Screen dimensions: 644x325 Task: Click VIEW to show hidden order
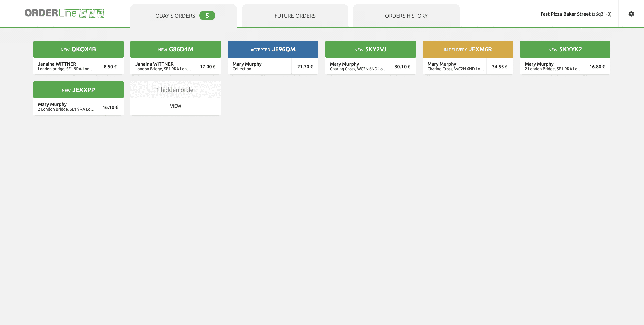click(x=175, y=106)
